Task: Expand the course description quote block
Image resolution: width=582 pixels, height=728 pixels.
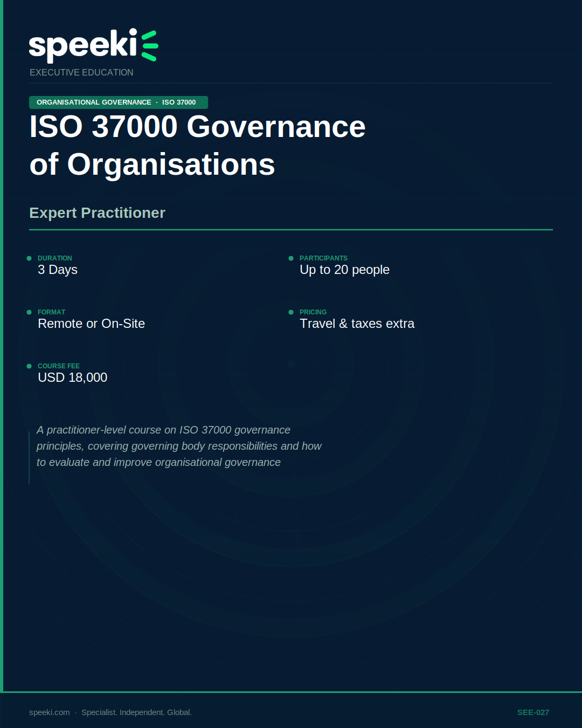Action: click(x=179, y=446)
